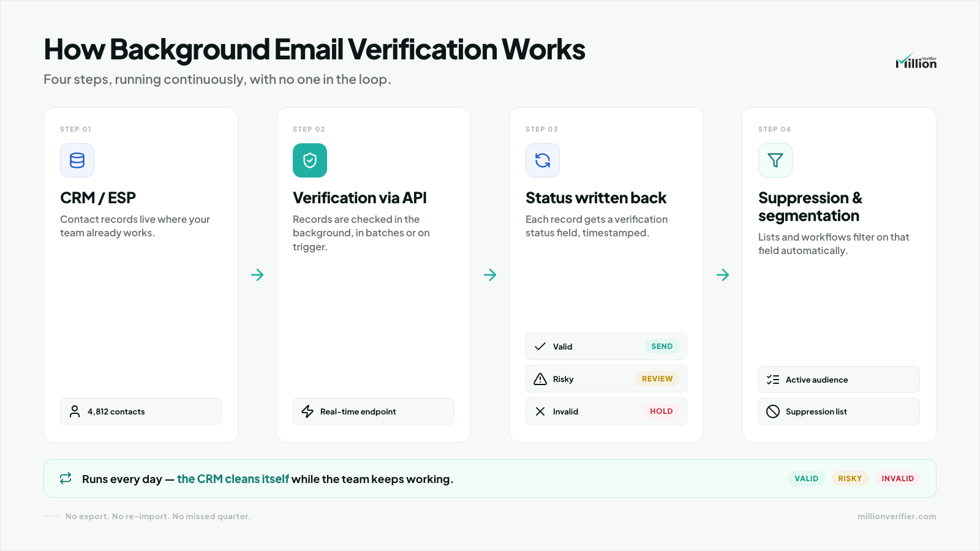Click the Suppression & segmentation heading
This screenshot has width=980, height=551.
(x=810, y=207)
